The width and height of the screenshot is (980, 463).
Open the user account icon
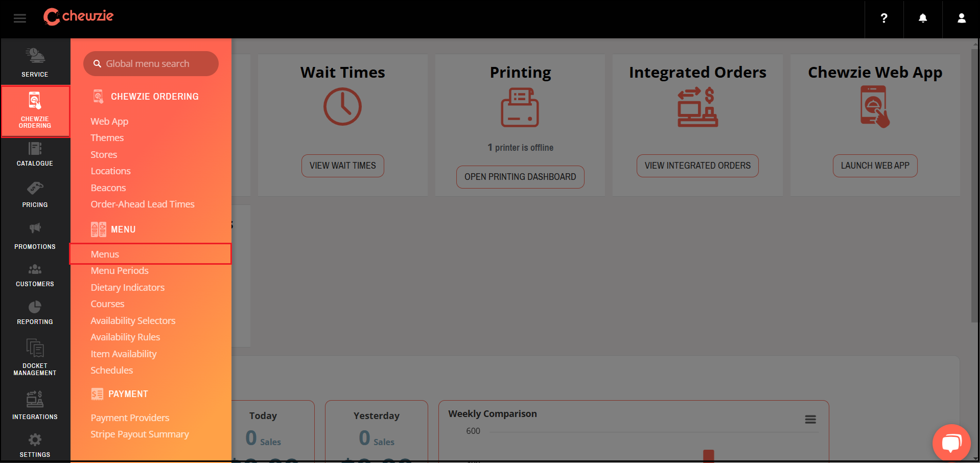tap(962, 18)
